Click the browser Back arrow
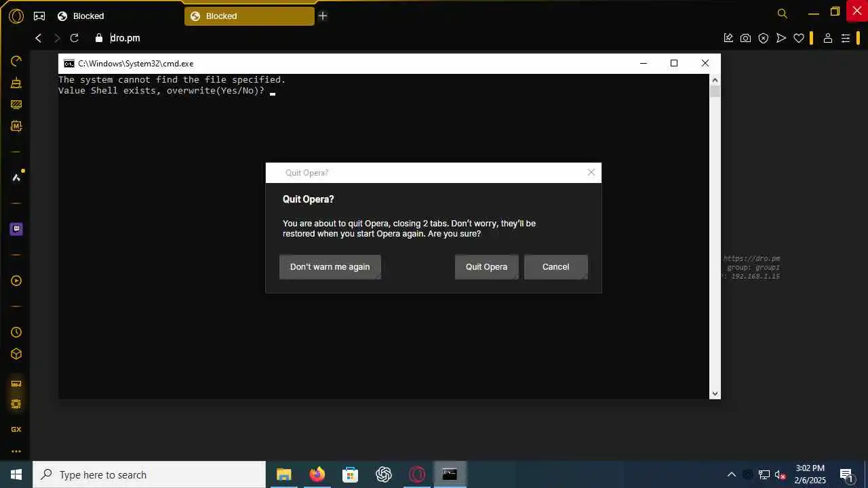 click(39, 38)
